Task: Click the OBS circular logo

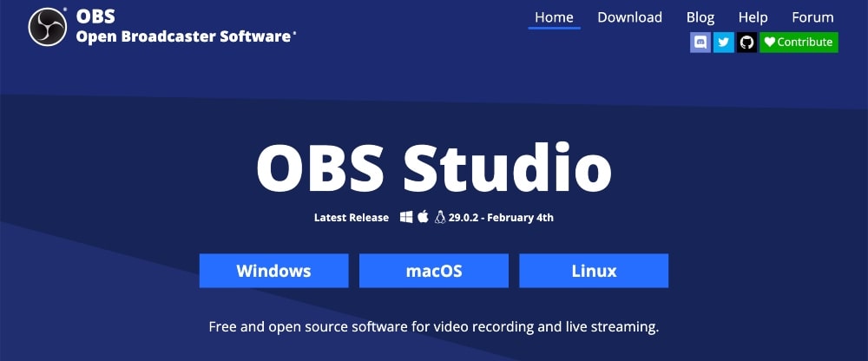Action: click(x=48, y=27)
